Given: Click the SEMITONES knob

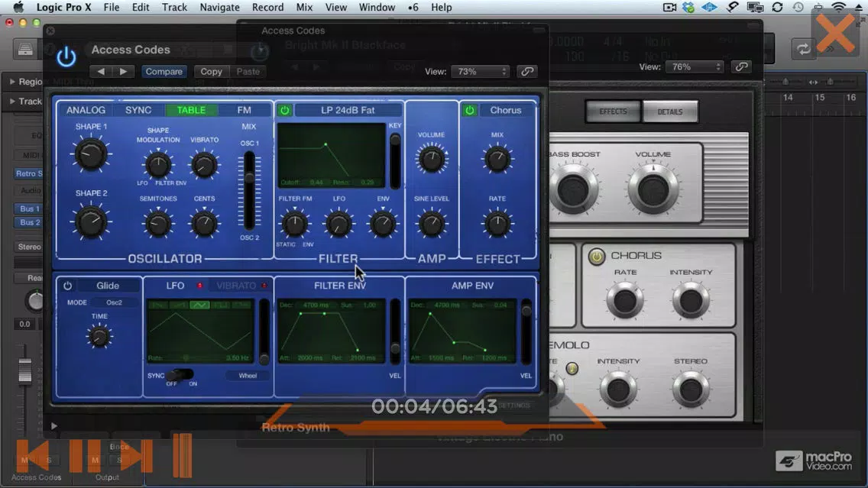Looking at the screenshot, I should pos(157,224).
